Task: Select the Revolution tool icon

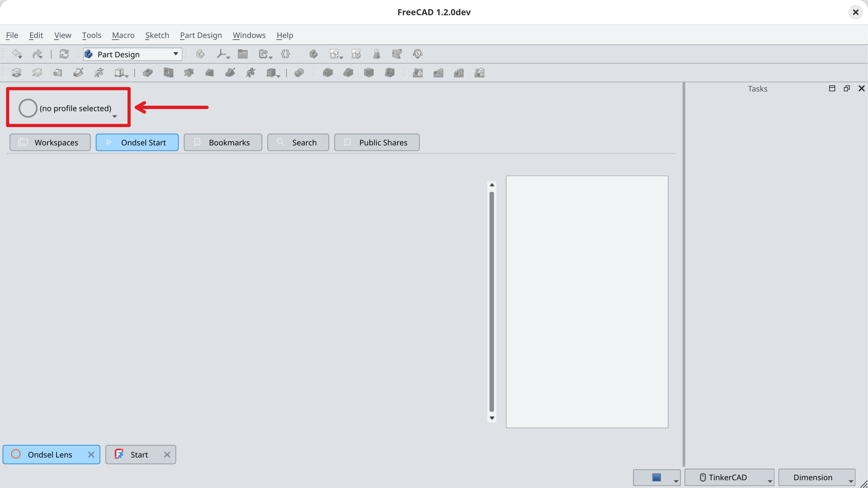Action: tap(37, 73)
